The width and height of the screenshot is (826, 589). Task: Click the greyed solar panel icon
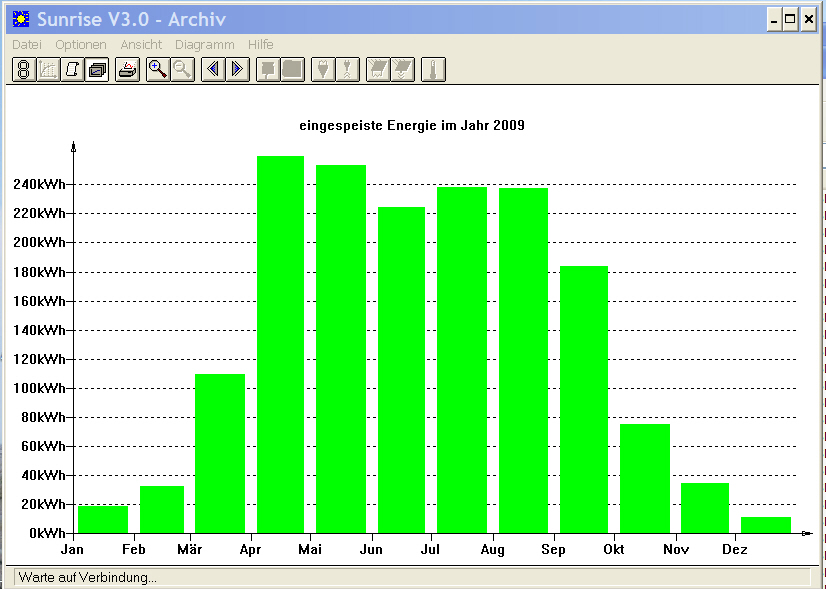click(378, 70)
